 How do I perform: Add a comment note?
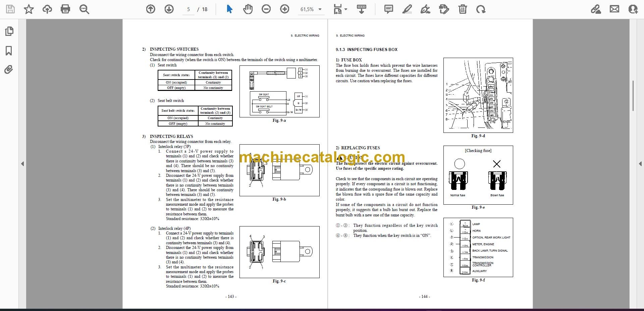tap(389, 9)
